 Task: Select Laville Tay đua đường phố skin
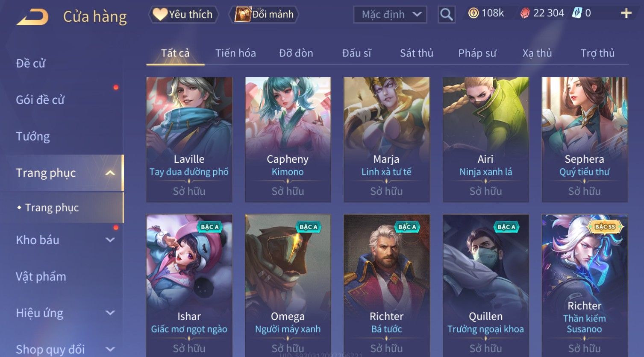(x=189, y=140)
